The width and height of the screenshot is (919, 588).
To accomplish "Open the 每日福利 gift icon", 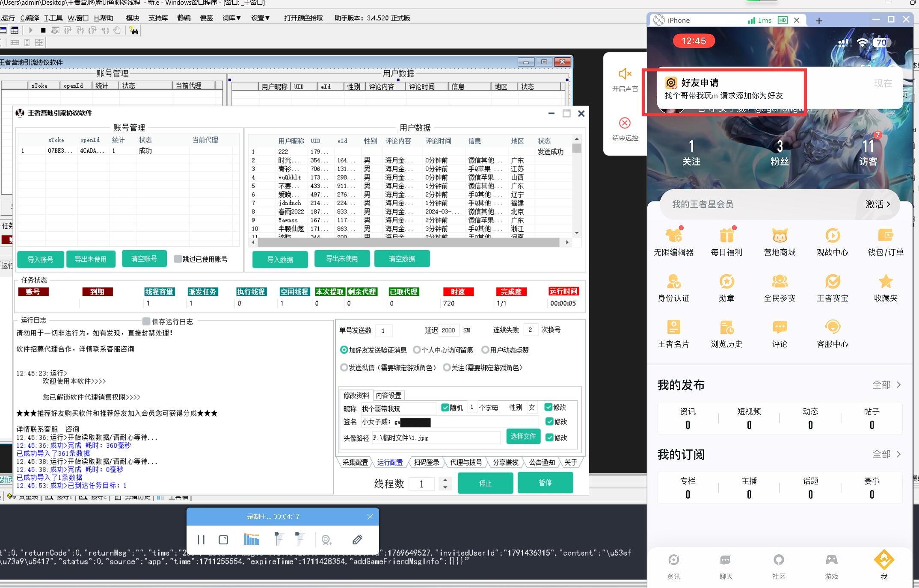I will [x=726, y=236].
